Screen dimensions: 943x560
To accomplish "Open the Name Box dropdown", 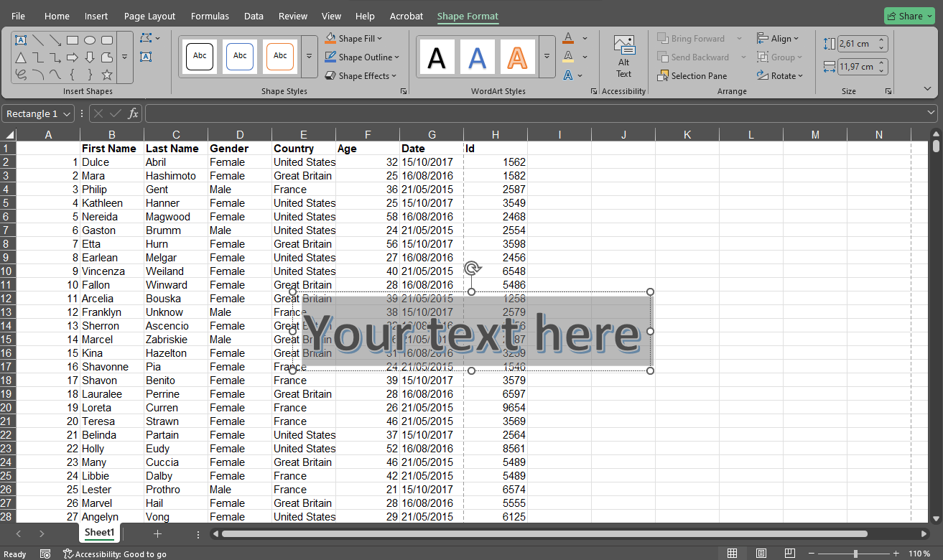I will 67,114.
